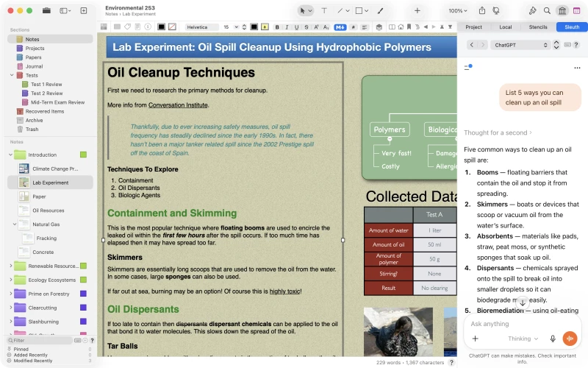Image resolution: width=588 pixels, height=368 pixels.
Task: Click the tag icon in format bar
Action: coord(127,26)
